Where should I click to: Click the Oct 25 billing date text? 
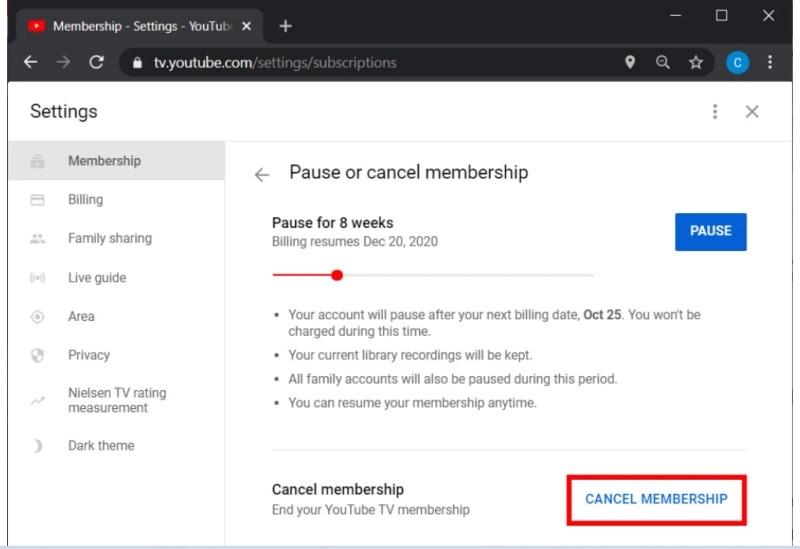[x=602, y=314]
